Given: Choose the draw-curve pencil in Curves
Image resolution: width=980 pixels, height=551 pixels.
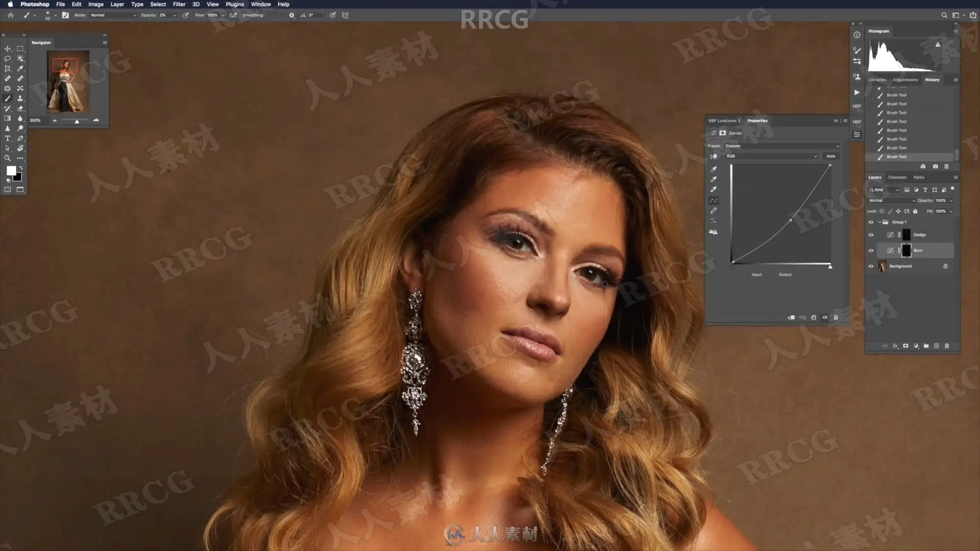Looking at the screenshot, I should point(714,210).
